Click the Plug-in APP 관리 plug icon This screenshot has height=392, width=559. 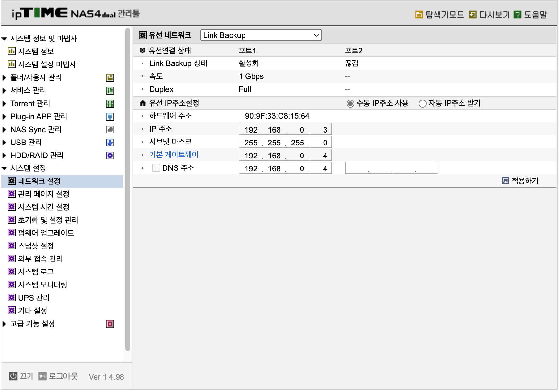pos(110,117)
